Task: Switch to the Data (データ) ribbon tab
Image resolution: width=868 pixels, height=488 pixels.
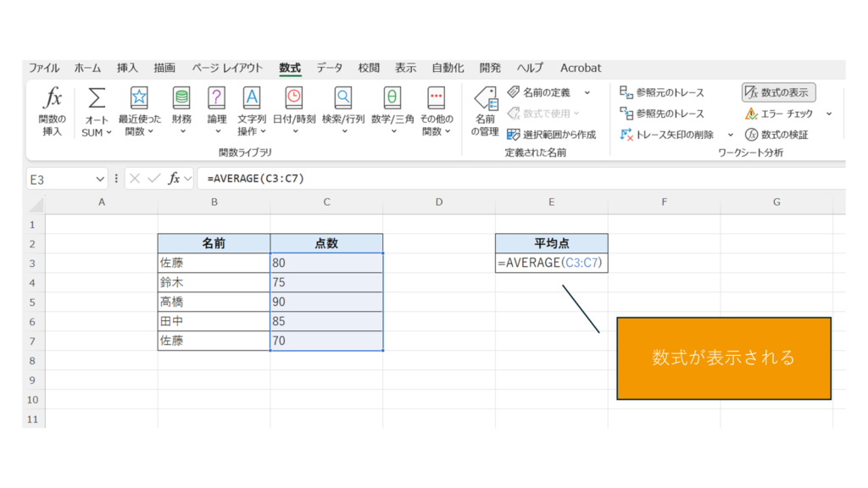Action: [330, 68]
